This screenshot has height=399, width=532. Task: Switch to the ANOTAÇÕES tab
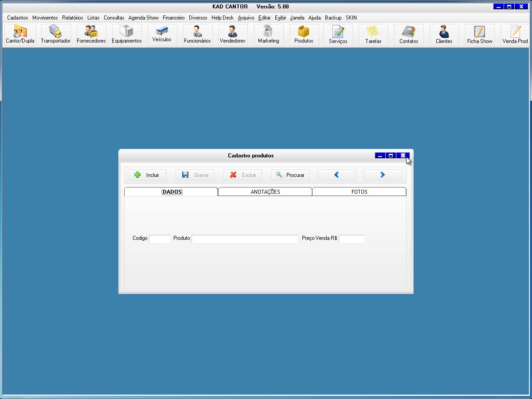pyautogui.click(x=265, y=192)
